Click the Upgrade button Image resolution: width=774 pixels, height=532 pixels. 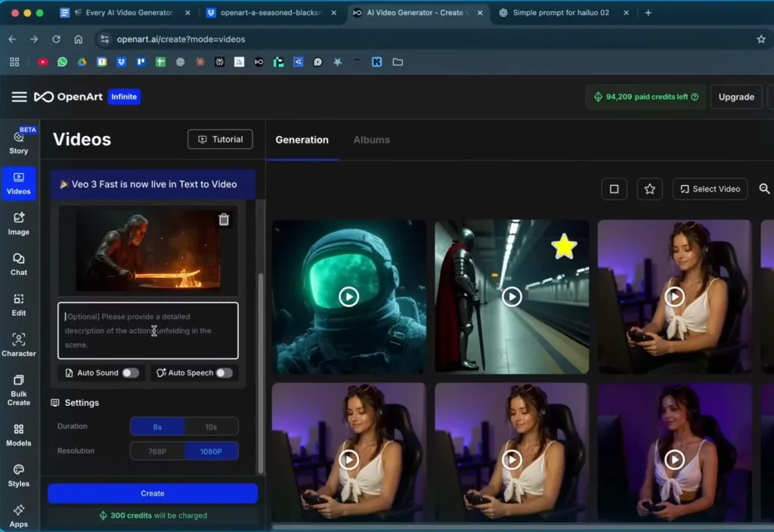pos(735,97)
